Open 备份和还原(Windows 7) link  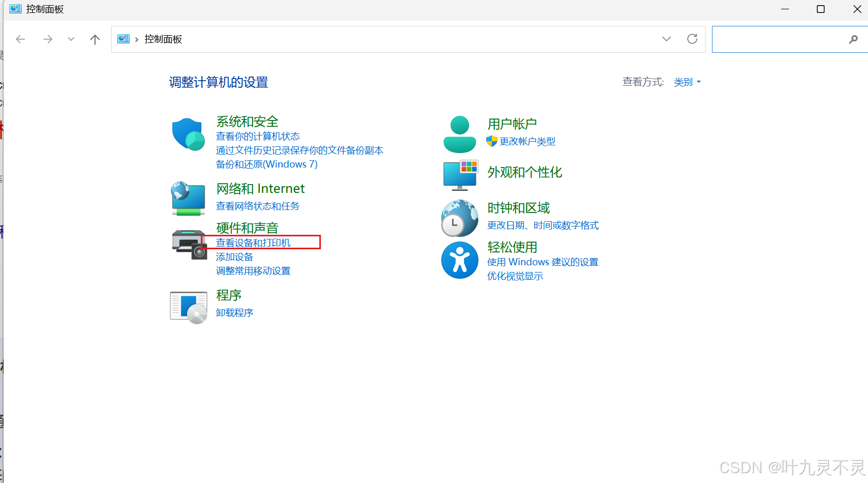(267, 164)
